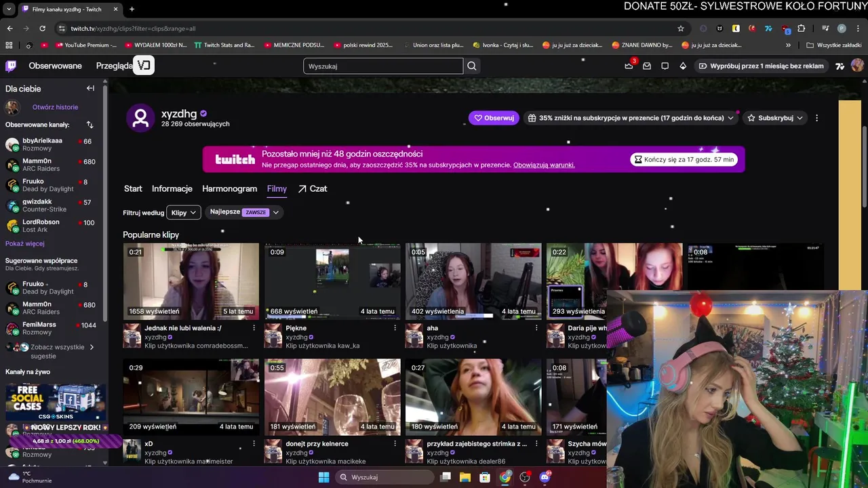Play the donejt przy kelnerce clip thumbnail

click(332, 397)
